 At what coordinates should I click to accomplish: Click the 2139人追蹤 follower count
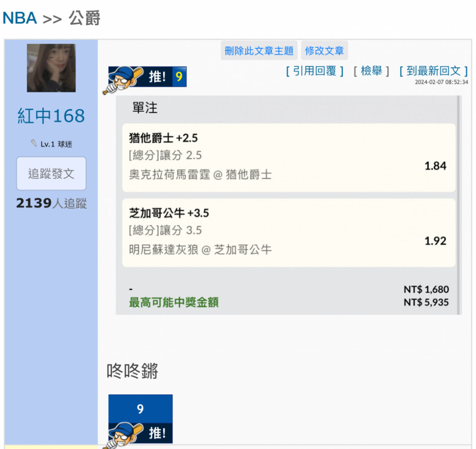click(51, 203)
